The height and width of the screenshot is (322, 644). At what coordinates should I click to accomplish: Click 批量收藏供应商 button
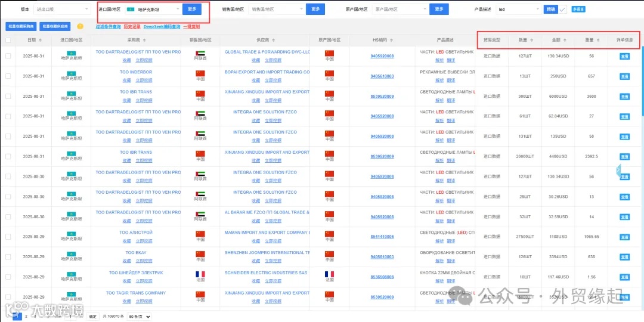[x=55, y=27]
